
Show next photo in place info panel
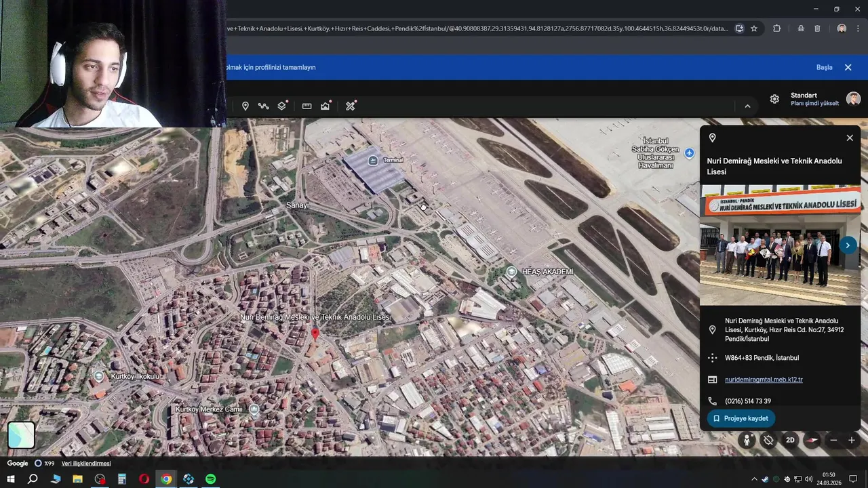(848, 245)
